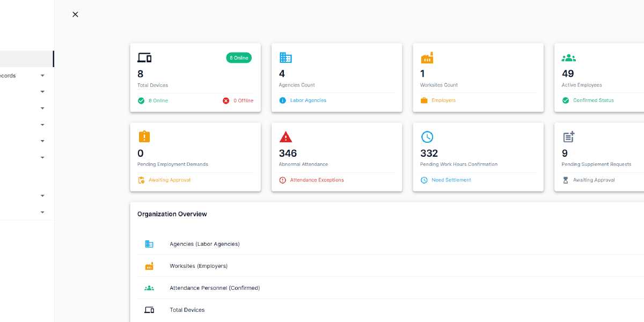This screenshot has width=644, height=322.
Task: Select the Agencies Count building icon
Action: (285, 57)
